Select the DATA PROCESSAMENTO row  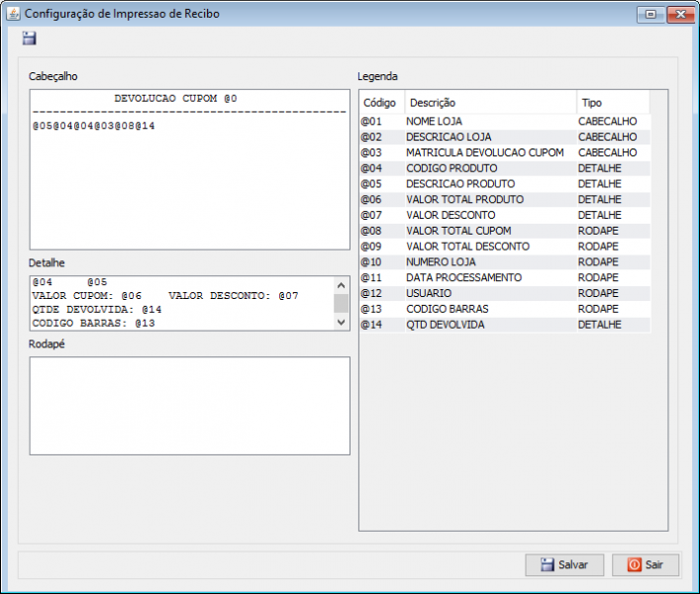pyautogui.click(x=505, y=277)
